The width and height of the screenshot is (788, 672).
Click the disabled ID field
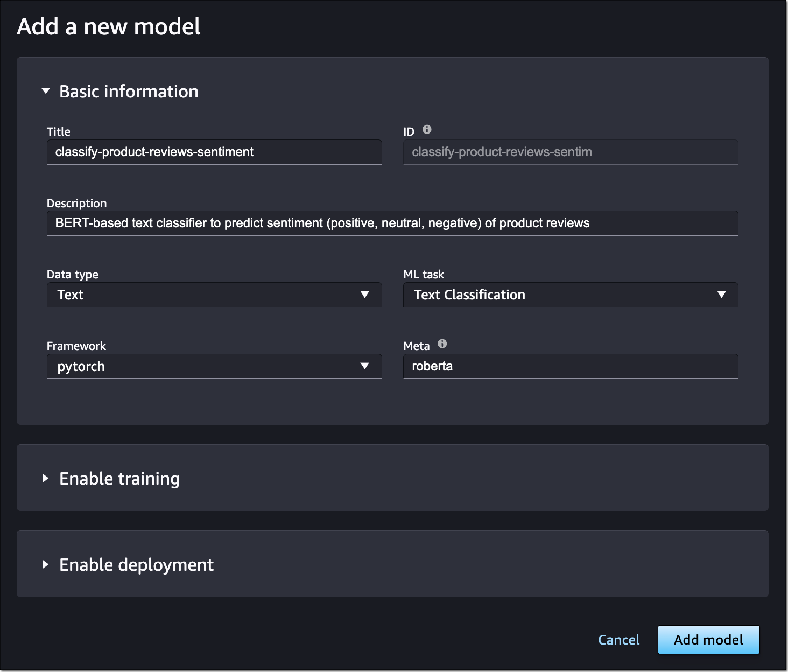571,152
